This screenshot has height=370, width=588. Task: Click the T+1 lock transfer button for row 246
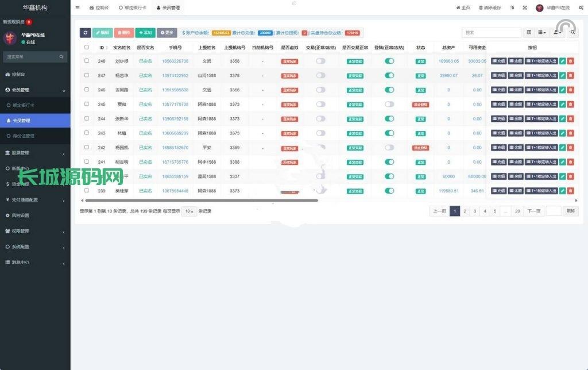541,90
